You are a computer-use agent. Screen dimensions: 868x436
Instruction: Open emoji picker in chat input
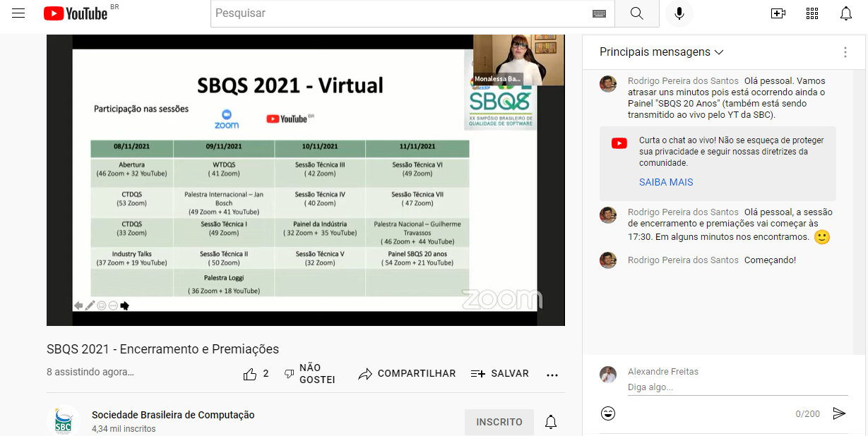pyautogui.click(x=608, y=413)
